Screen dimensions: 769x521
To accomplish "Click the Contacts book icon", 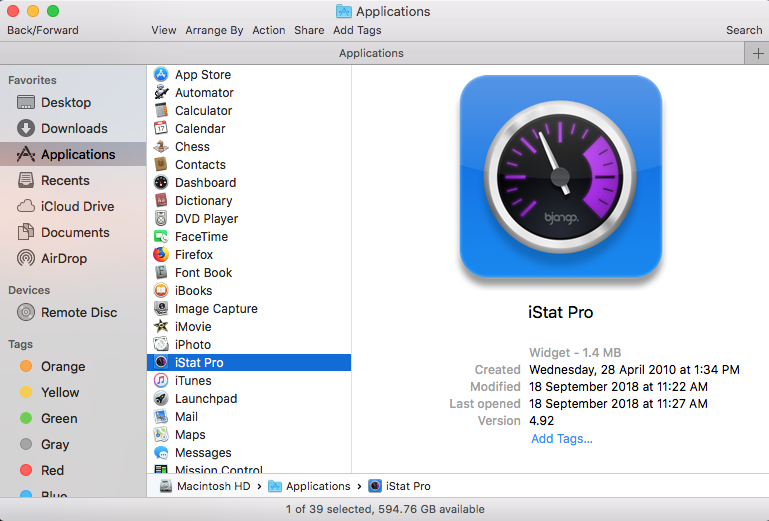I will (x=161, y=164).
